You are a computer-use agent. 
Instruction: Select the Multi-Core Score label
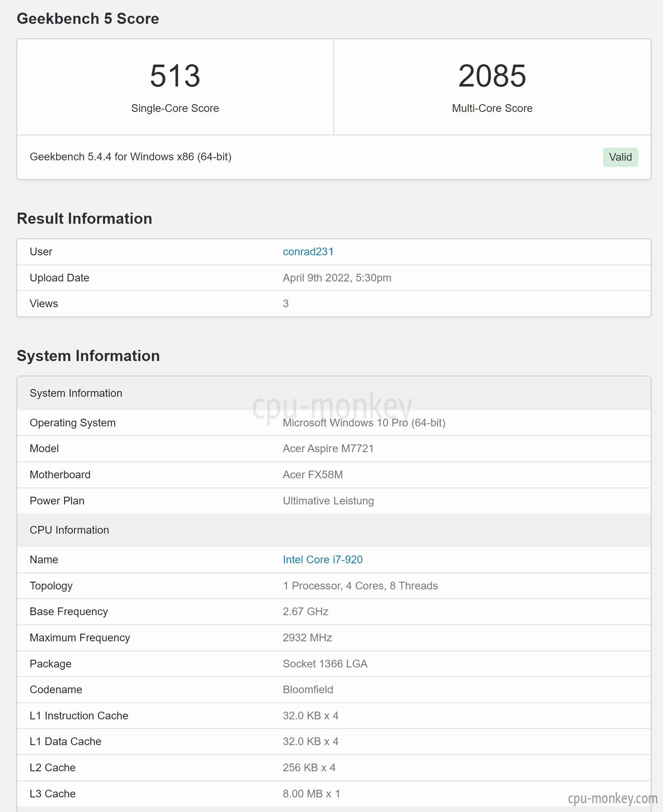492,108
